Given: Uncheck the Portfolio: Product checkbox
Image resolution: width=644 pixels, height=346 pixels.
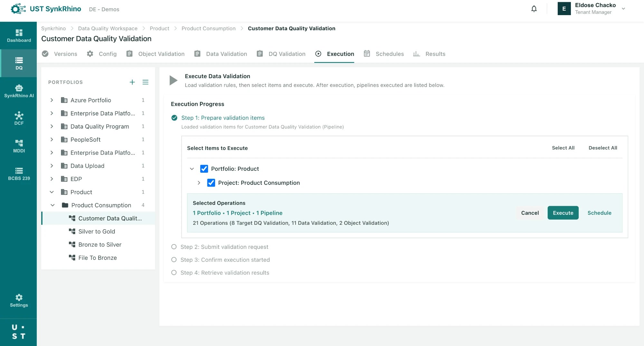Looking at the screenshot, I should [204, 169].
